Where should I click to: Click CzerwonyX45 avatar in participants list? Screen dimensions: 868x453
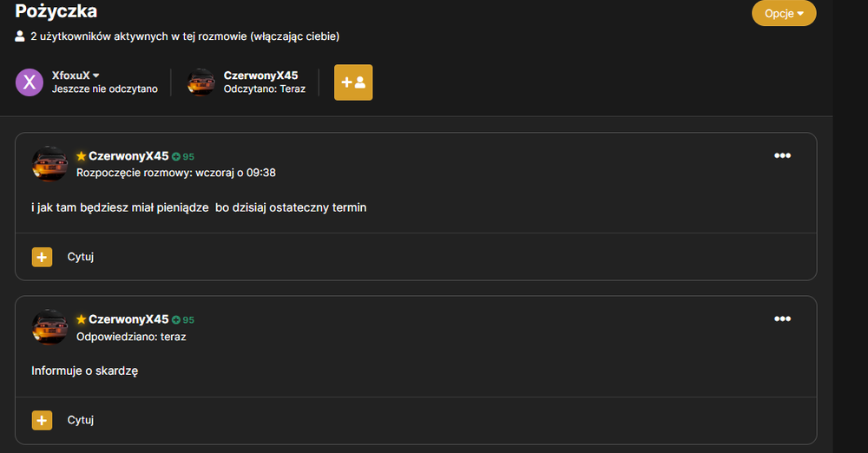201,82
